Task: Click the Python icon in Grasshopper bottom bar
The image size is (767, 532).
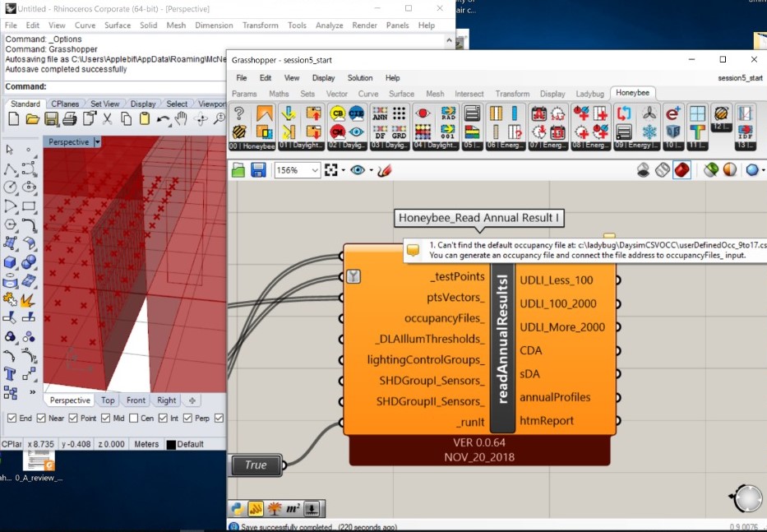Action: 238,509
